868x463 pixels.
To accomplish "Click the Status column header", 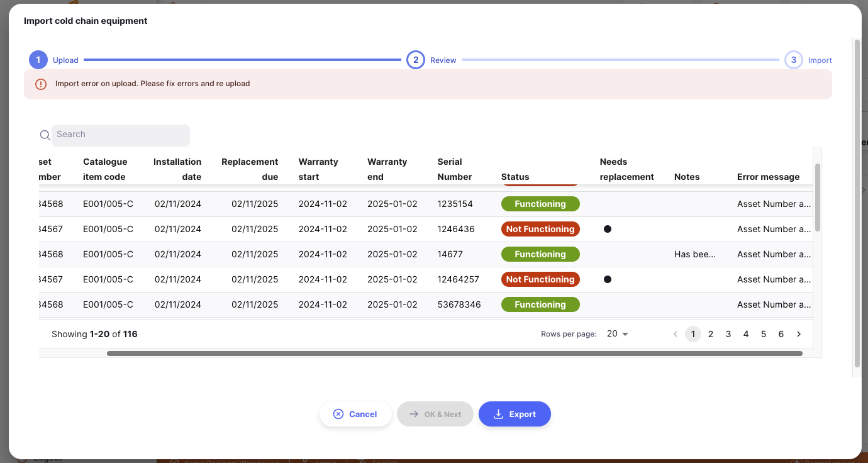I will [x=515, y=177].
